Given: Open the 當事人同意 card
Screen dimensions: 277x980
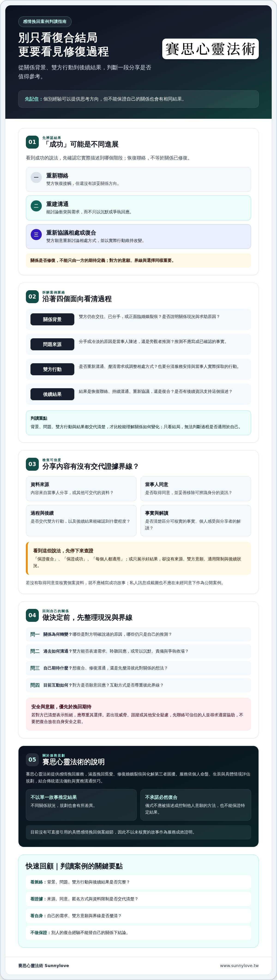Looking at the screenshot, I should 196,488.
